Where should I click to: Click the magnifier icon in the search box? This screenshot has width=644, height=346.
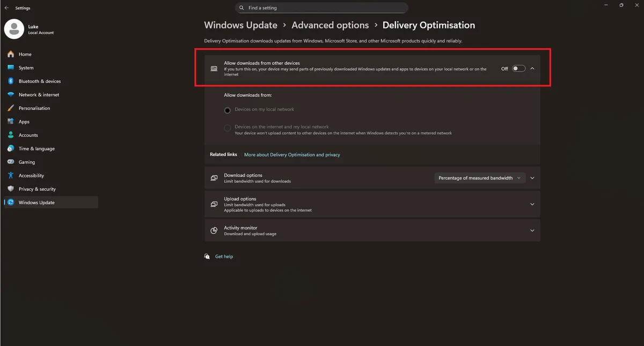[x=242, y=8]
